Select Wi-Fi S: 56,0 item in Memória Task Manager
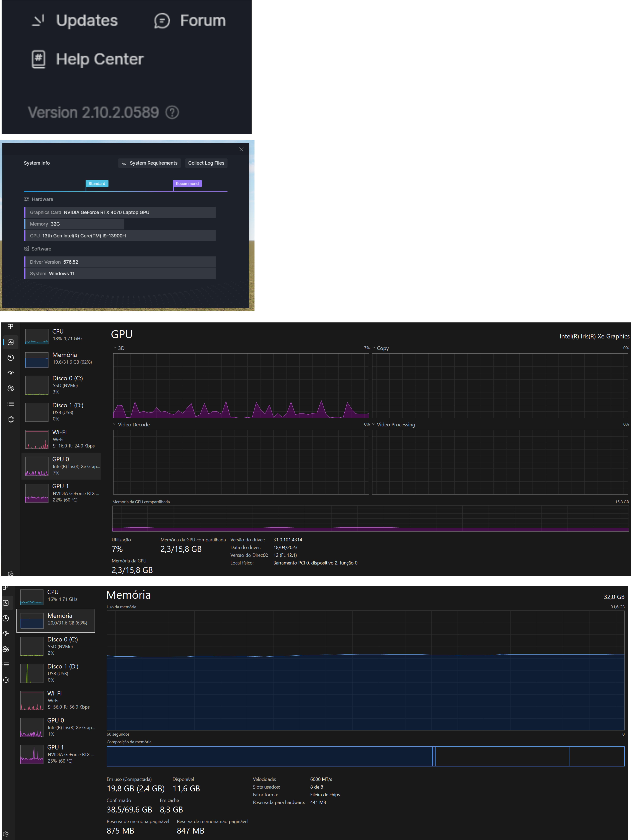The width and height of the screenshot is (631, 840). point(56,700)
